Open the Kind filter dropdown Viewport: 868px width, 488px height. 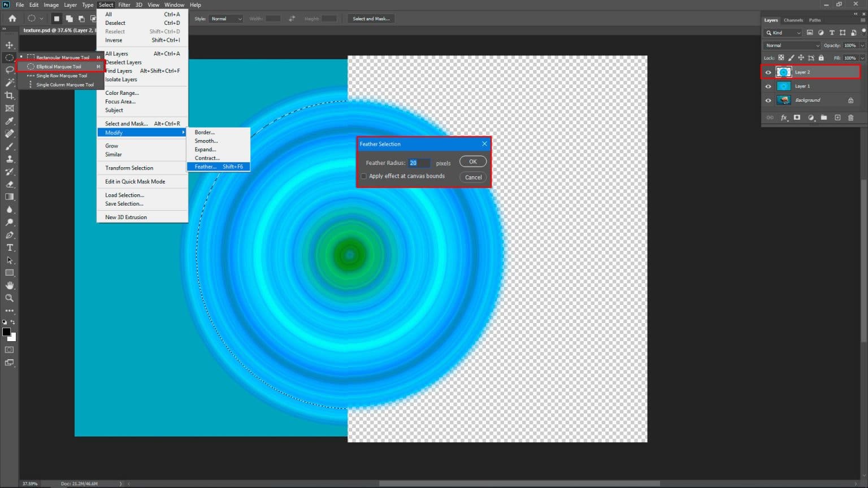pyautogui.click(x=783, y=32)
